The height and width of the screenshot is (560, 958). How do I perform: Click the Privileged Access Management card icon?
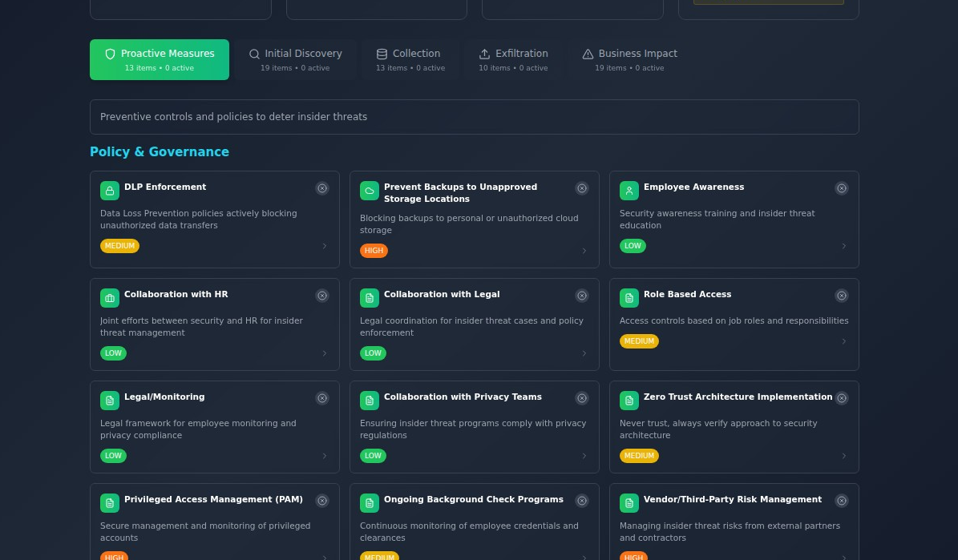110,503
